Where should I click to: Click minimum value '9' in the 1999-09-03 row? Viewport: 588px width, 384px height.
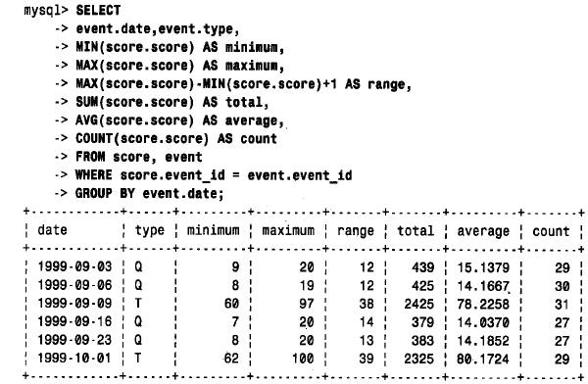click(235, 267)
